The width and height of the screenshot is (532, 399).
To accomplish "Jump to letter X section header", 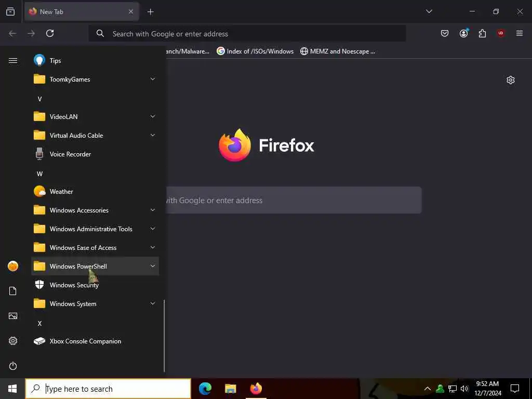I will click(x=39, y=323).
